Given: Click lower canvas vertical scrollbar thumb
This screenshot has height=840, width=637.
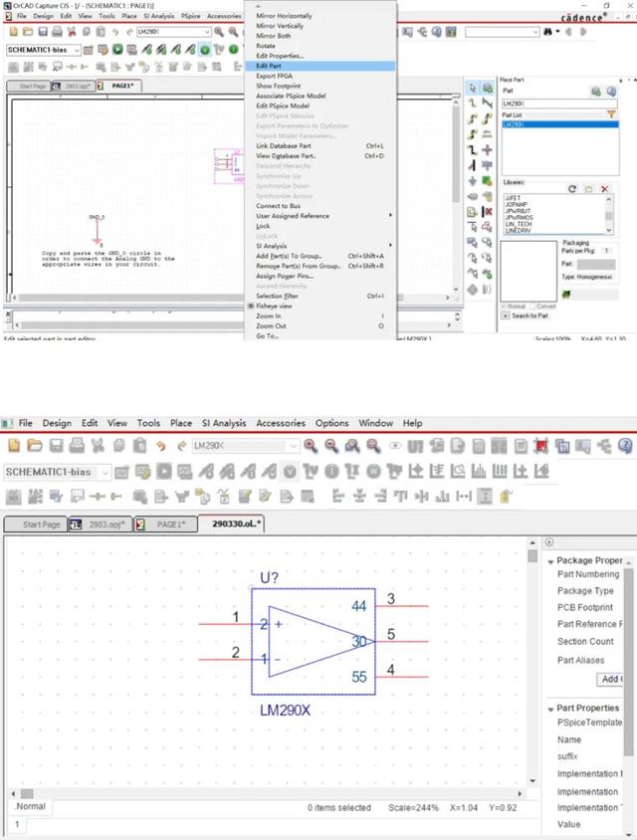Looking at the screenshot, I should point(532,555).
